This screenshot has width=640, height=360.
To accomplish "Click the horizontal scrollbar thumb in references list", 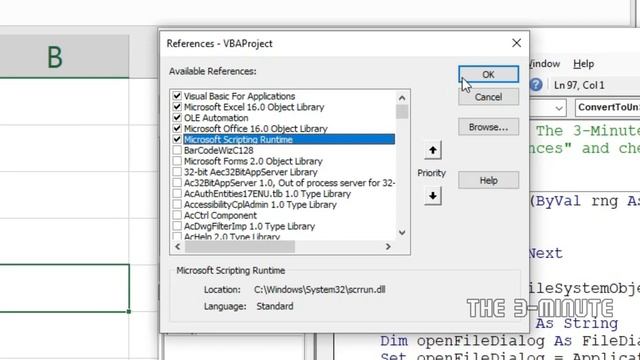I will tap(240, 247).
